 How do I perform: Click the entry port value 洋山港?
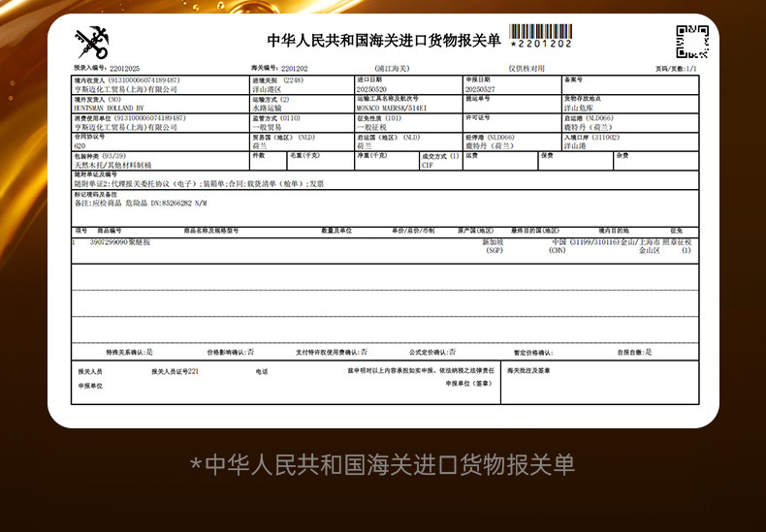coord(574,146)
